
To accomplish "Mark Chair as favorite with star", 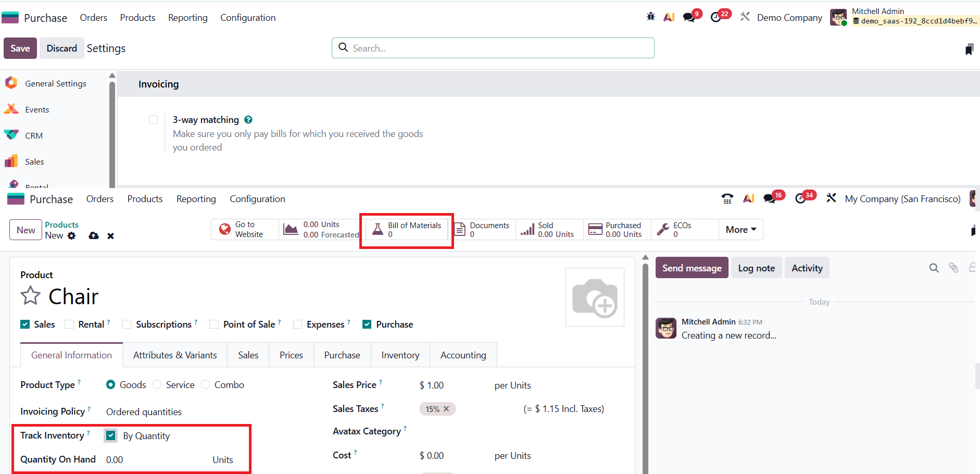I will pyautogui.click(x=31, y=296).
